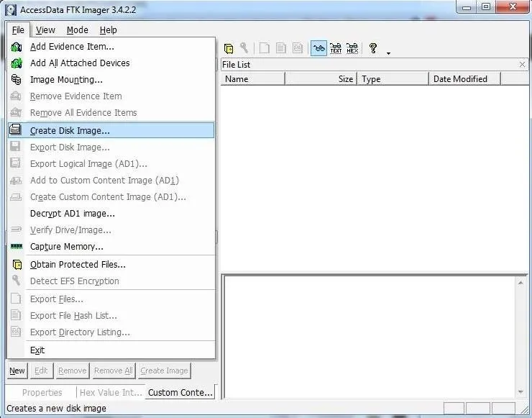The height and width of the screenshot is (418, 532).
Task: Click the Obtain Protected Files menu icon
Action: [x=17, y=265]
